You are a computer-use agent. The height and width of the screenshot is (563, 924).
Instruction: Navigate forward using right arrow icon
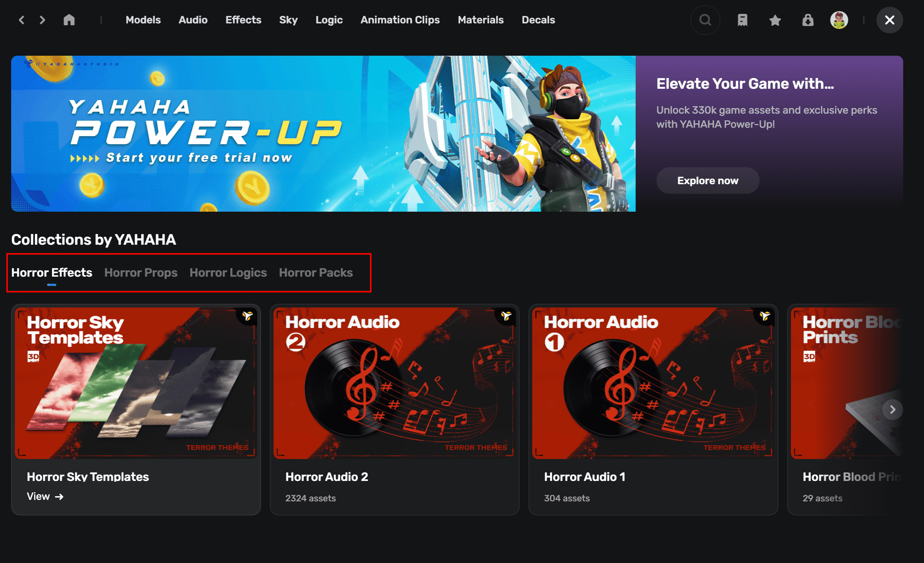pos(893,409)
